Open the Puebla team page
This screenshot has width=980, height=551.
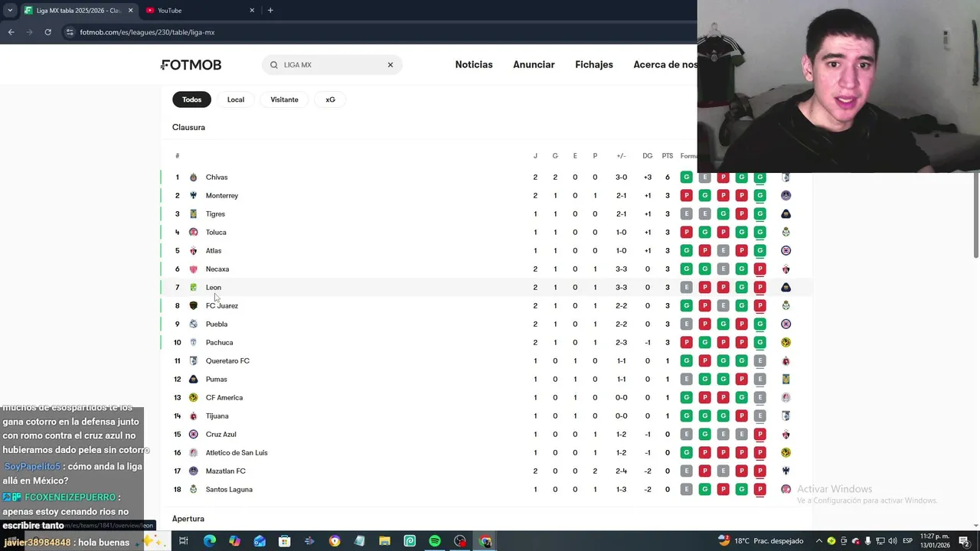pos(217,324)
